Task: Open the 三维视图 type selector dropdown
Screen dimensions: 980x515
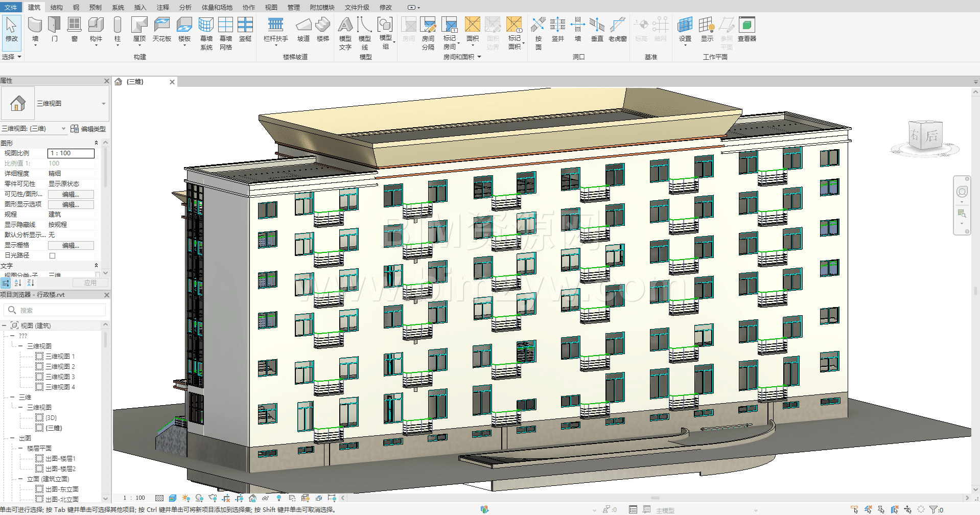Action: (x=103, y=104)
